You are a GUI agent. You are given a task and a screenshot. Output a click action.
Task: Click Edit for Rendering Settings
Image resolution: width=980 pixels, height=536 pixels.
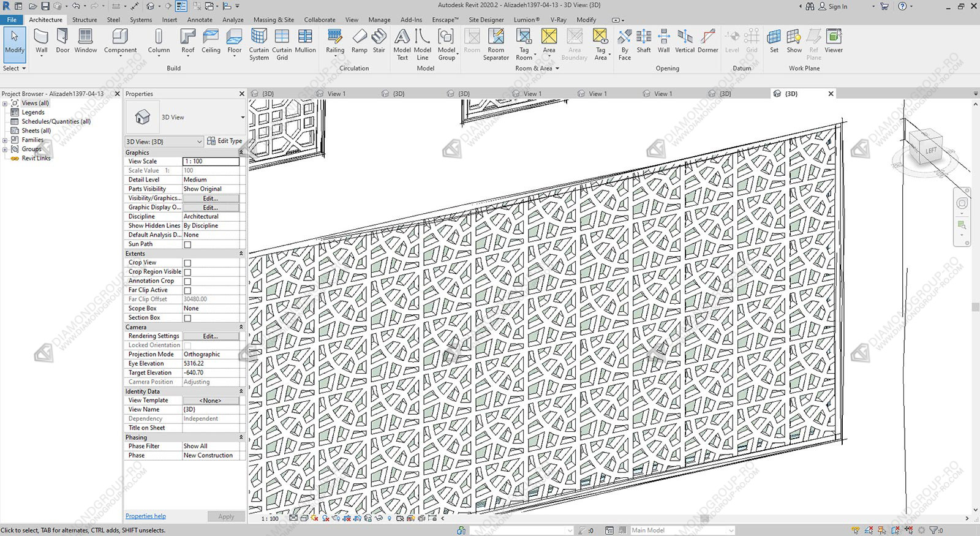(211, 336)
